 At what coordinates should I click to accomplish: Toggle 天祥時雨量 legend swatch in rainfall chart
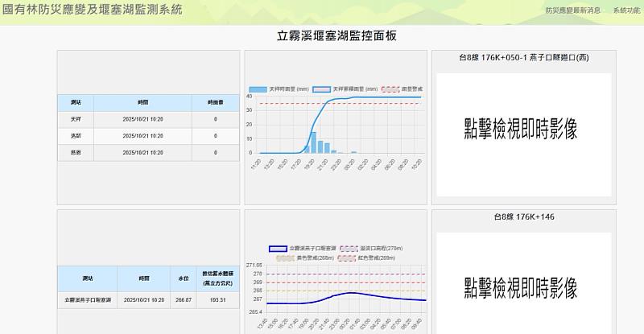point(258,89)
